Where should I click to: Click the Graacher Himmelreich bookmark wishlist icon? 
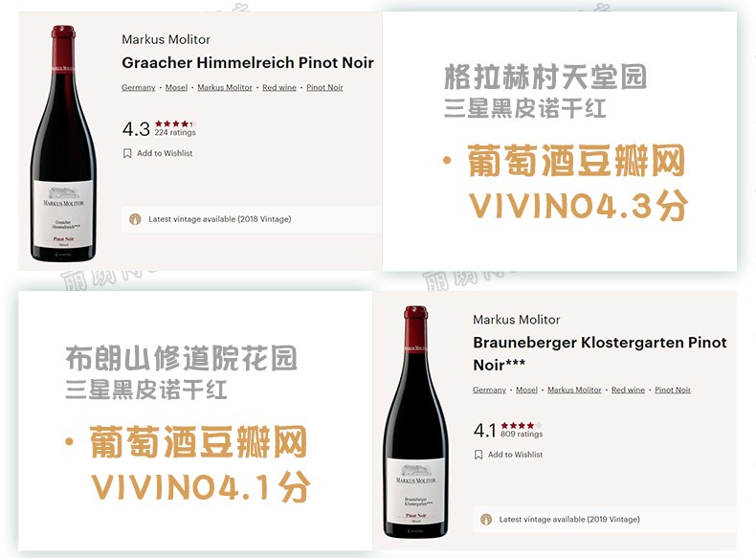(127, 153)
